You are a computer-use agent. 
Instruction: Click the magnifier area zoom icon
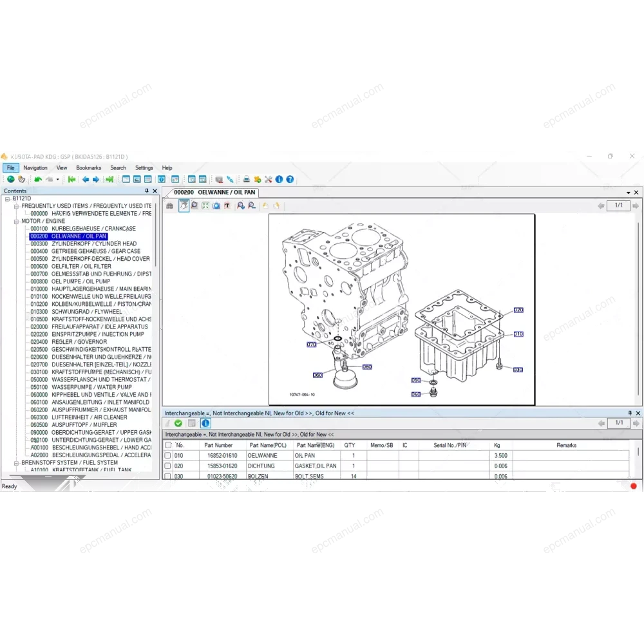point(194,206)
